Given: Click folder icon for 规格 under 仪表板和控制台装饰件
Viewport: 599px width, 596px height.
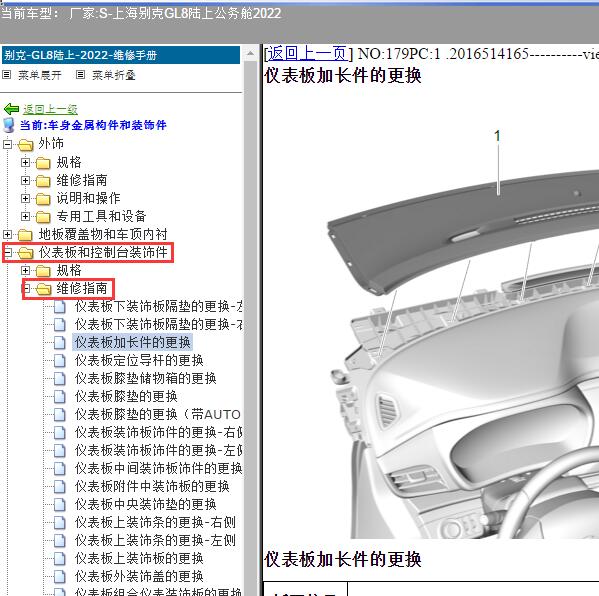Looking at the screenshot, I should (43, 270).
